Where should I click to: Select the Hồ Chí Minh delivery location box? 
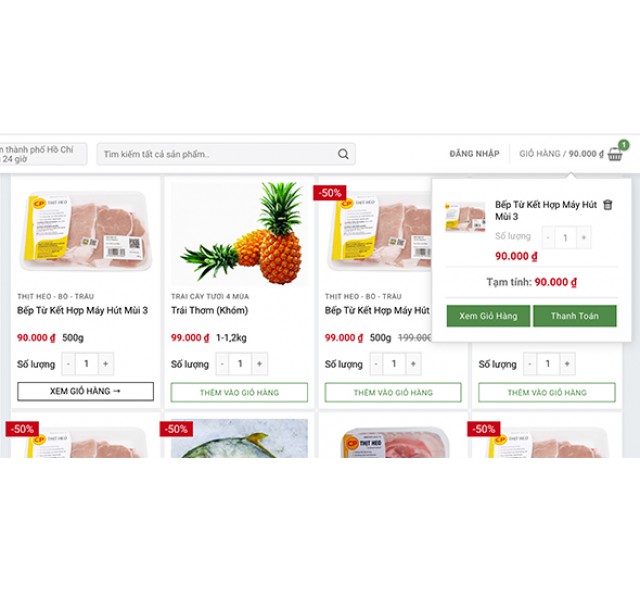pos(43,154)
